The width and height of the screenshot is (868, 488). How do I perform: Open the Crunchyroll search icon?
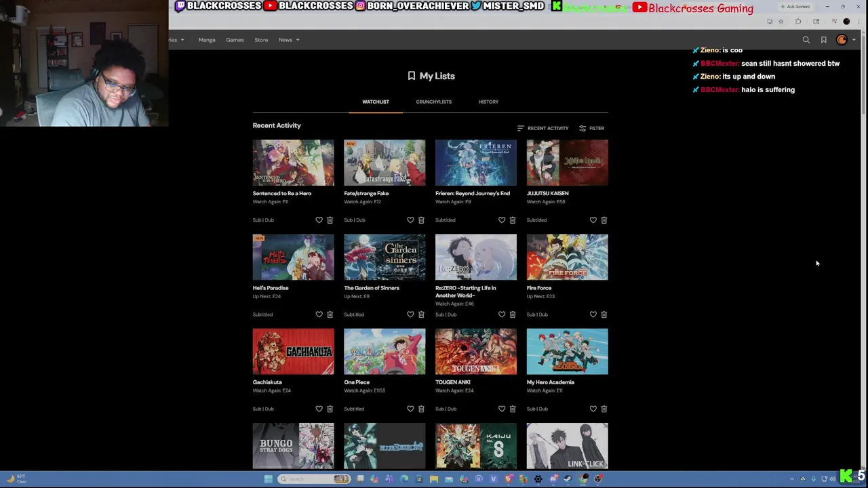[x=806, y=40]
